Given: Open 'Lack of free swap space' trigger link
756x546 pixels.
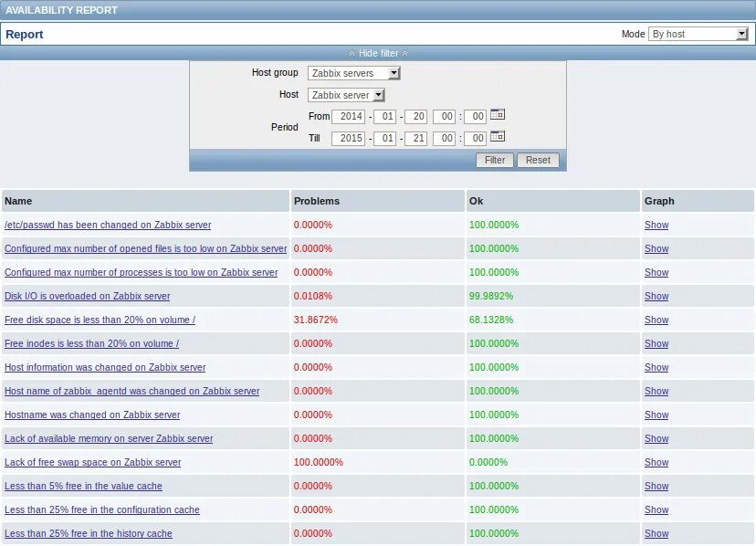Looking at the screenshot, I should tap(92, 462).
